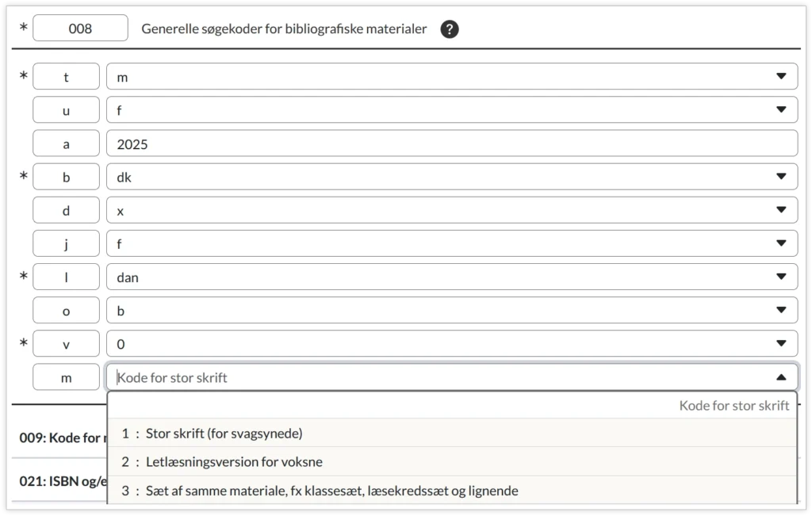The height and width of the screenshot is (516, 812).
Task: Click the 008 field code box
Action: point(80,29)
